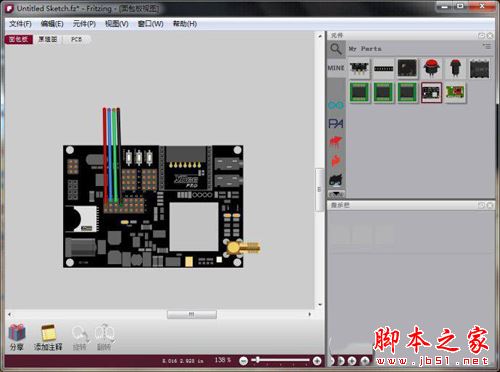
Task: Open the 窗口(W) menu
Action: click(x=150, y=24)
